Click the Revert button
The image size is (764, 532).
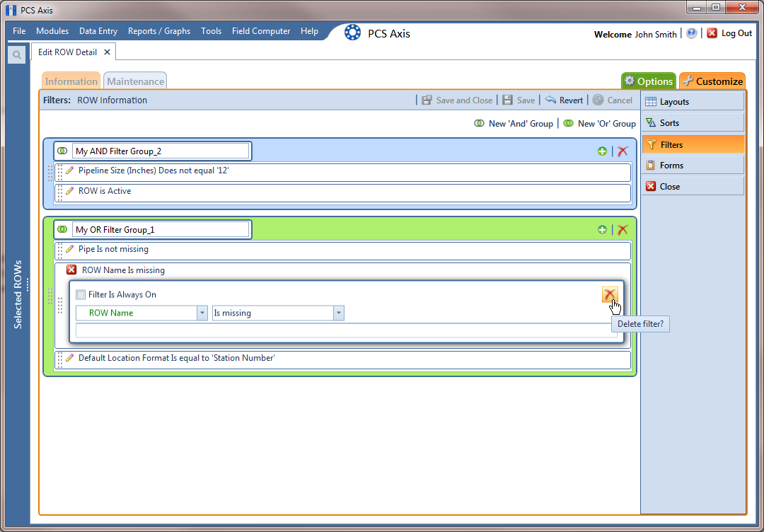(565, 100)
